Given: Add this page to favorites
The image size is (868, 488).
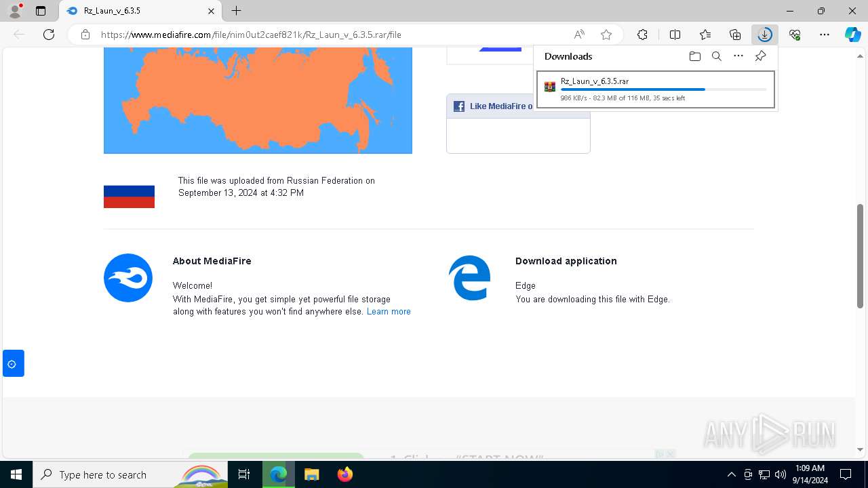Looking at the screenshot, I should [606, 35].
